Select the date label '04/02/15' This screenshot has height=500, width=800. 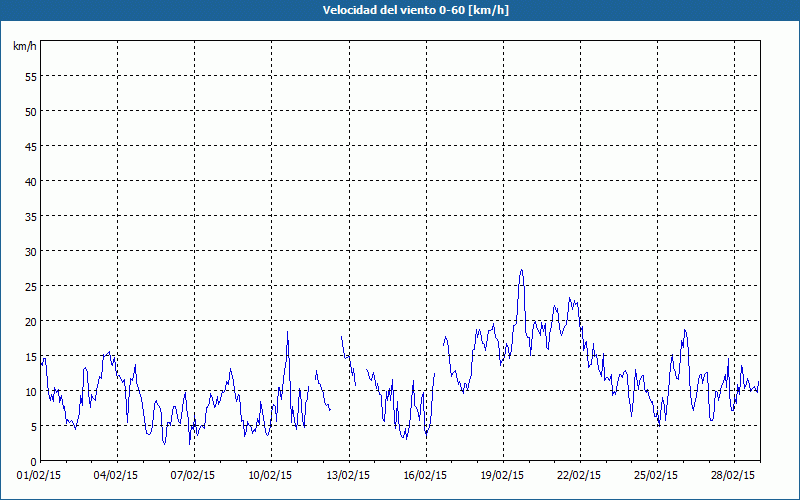pos(116,475)
